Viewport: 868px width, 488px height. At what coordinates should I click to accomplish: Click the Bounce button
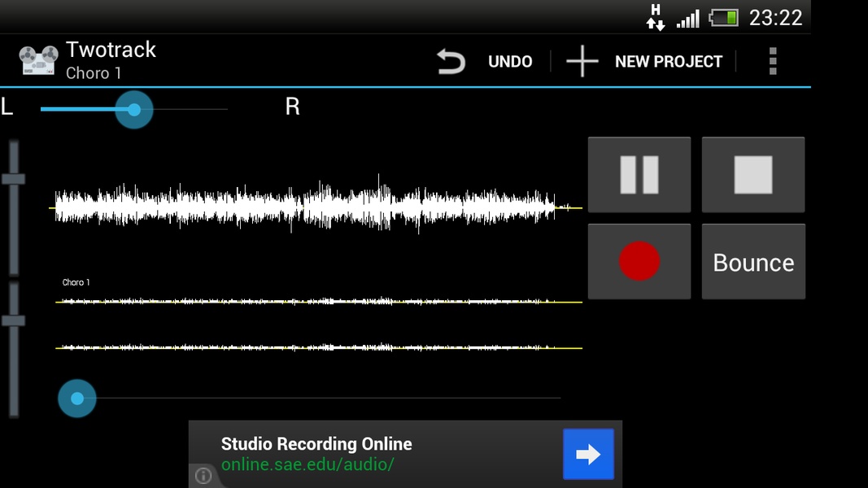(x=752, y=262)
